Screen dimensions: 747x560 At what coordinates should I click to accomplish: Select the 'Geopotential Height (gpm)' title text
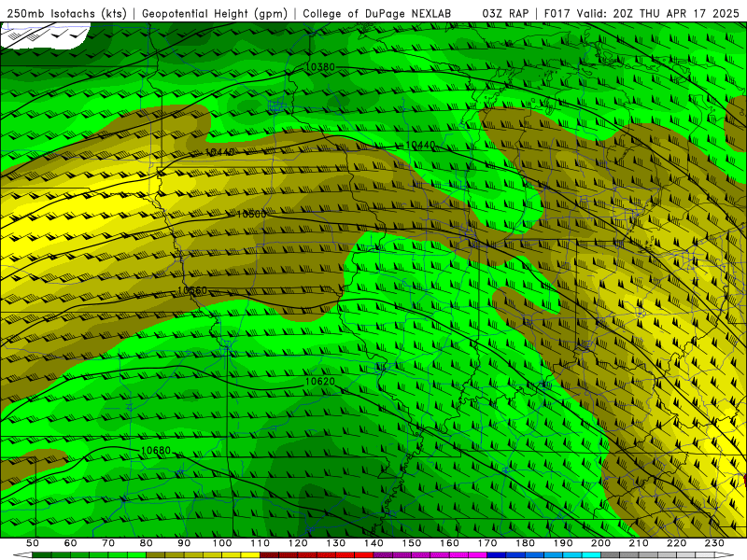215,13
